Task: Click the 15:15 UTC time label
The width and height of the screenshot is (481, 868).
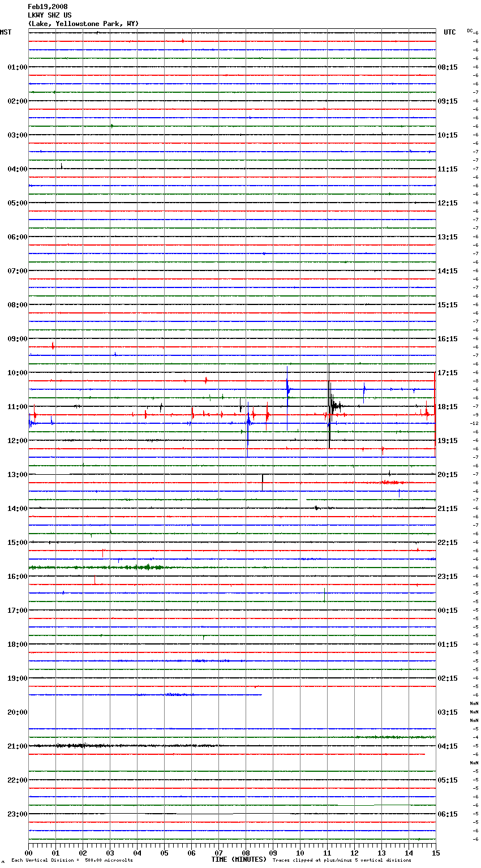Action: [448, 305]
